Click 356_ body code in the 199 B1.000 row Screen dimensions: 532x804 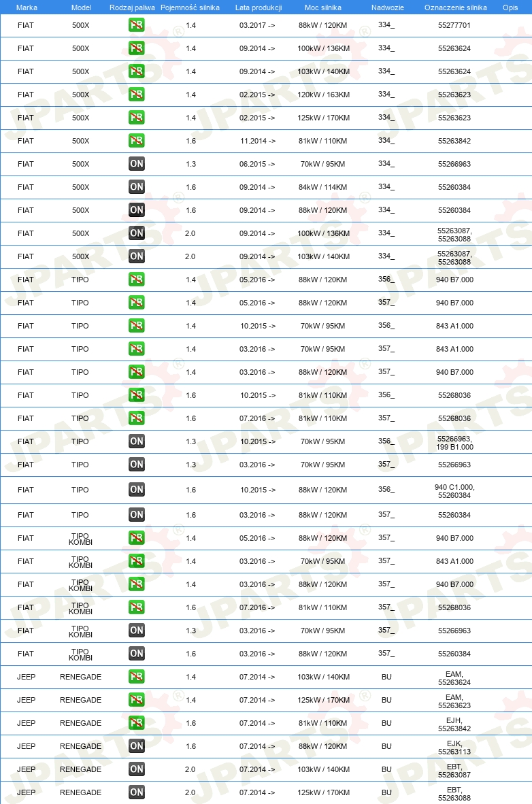coord(386,441)
